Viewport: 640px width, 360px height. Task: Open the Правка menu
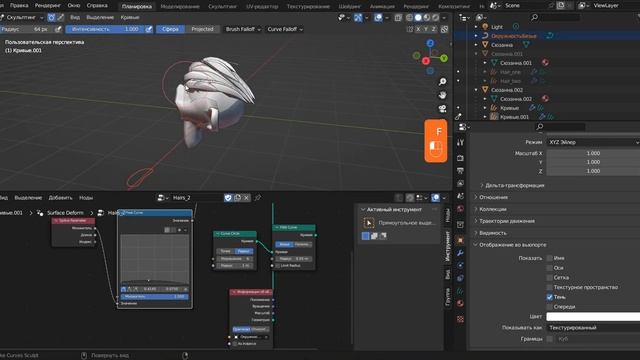point(19,6)
